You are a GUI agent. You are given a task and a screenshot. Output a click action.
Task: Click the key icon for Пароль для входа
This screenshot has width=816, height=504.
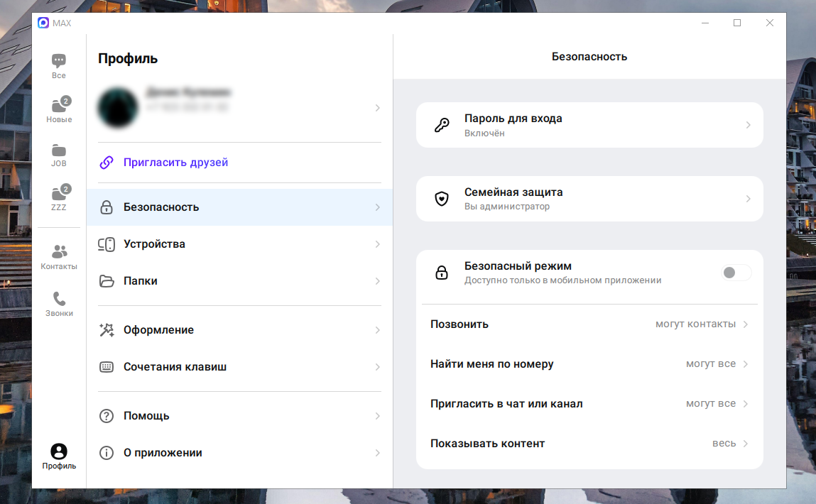442,126
